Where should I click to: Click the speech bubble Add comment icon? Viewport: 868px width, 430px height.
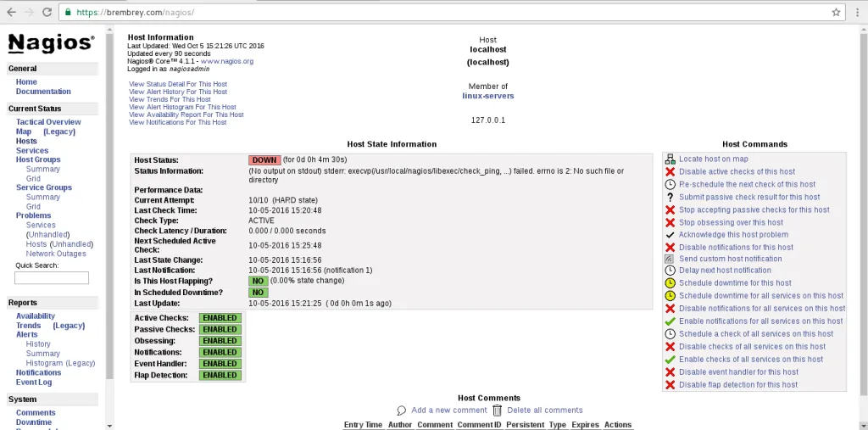point(402,410)
